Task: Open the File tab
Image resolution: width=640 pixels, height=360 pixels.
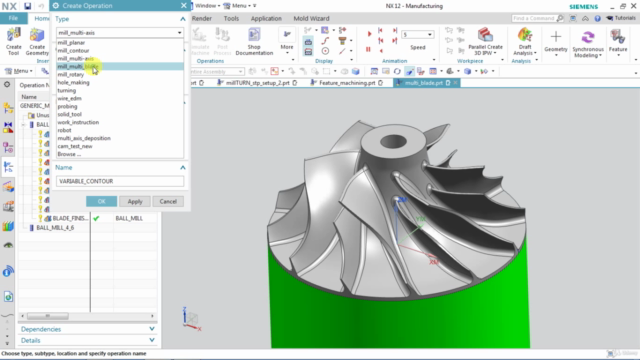Action: click(13, 18)
